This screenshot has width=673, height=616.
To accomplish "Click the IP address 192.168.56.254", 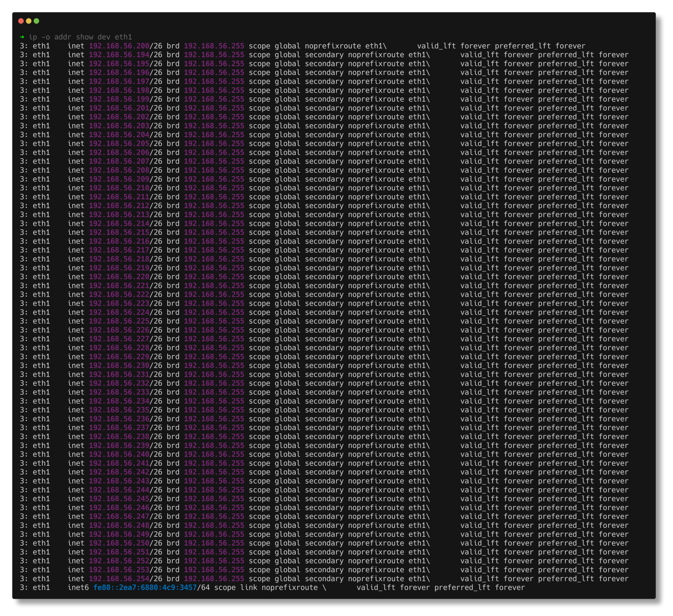I will click(119, 579).
